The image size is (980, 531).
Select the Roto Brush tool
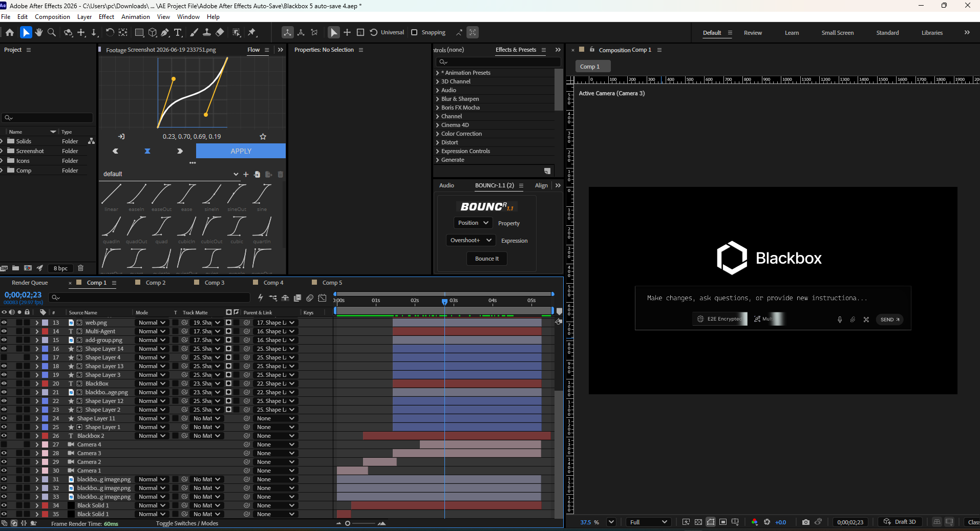pos(237,32)
